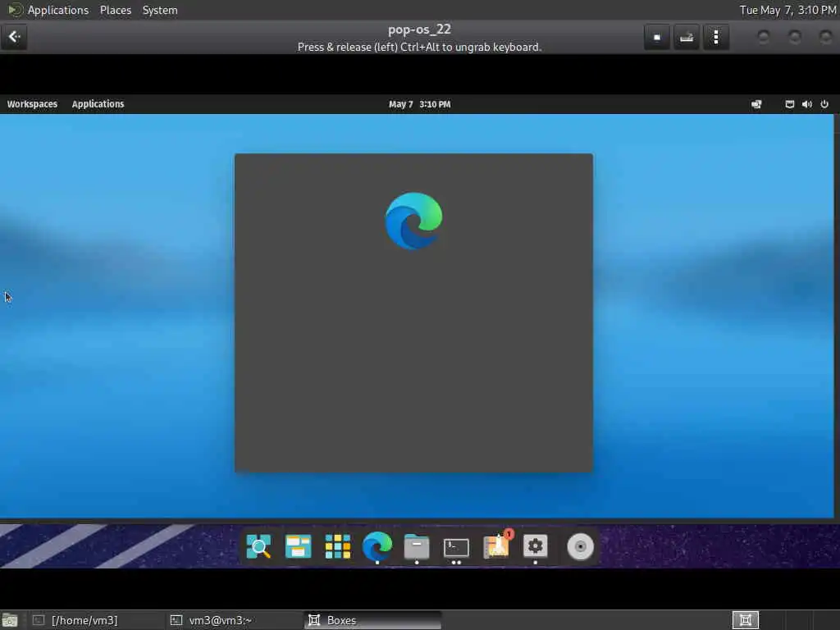Open Workspaces in Pop!_OS top bar

(32, 104)
